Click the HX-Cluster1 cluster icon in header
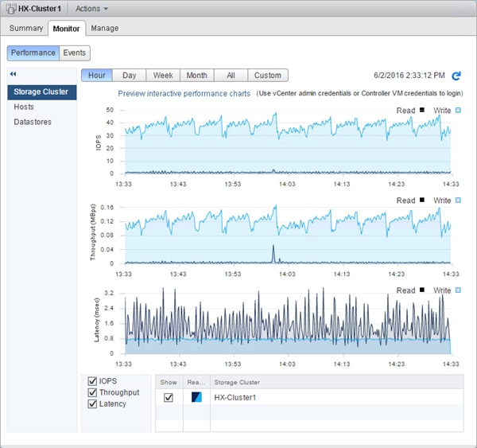This screenshot has height=448, width=477. [11, 9]
